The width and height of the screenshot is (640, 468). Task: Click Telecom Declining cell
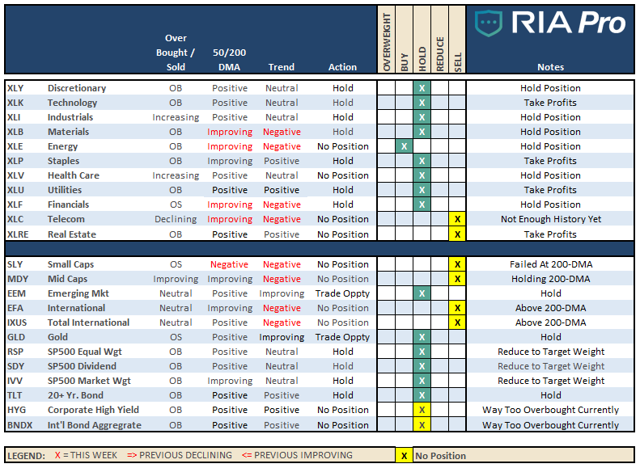point(176,220)
